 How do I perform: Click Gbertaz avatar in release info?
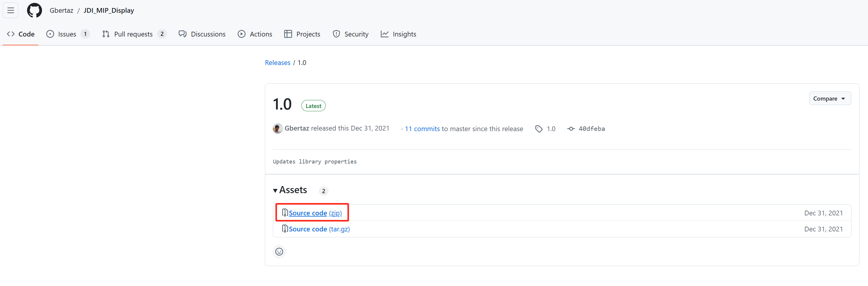pos(278,128)
